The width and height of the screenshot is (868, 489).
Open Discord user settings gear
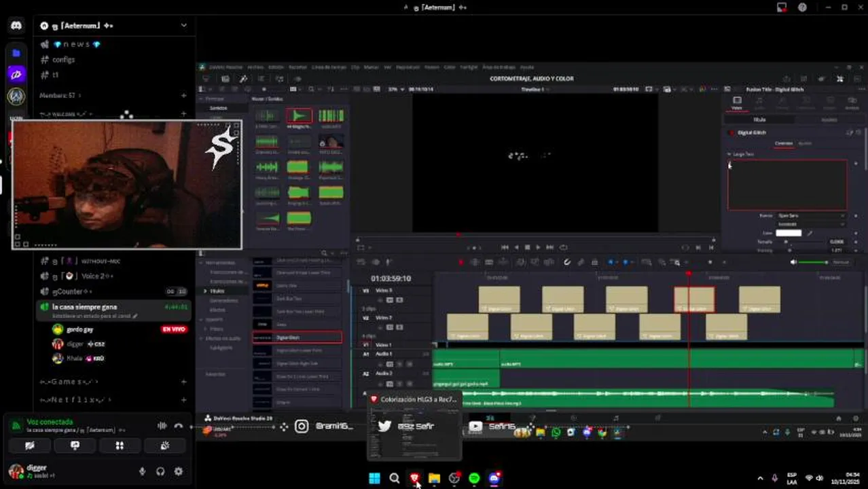pyautogui.click(x=179, y=471)
